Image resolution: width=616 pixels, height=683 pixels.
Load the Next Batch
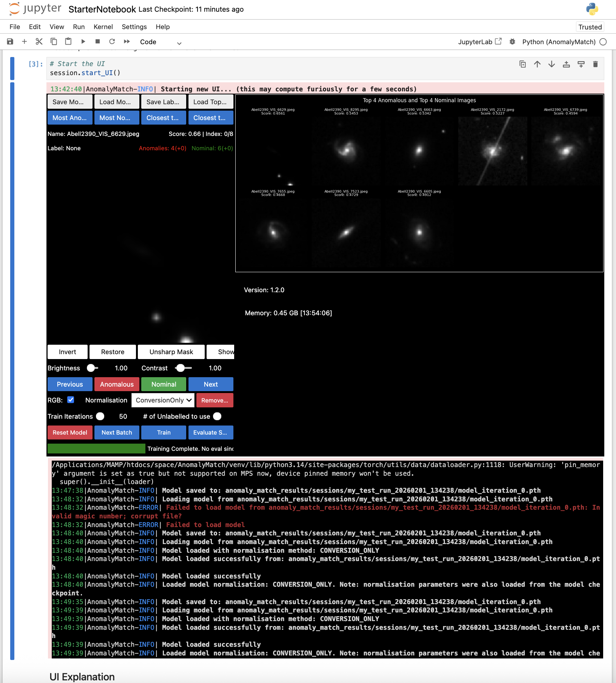click(x=117, y=433)
